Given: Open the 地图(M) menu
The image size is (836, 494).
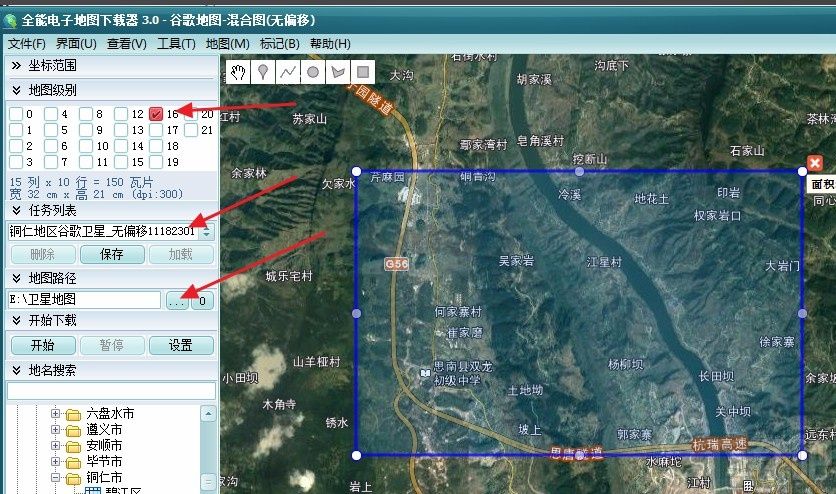Looking at the screenshot, I should tap(227, 43).
